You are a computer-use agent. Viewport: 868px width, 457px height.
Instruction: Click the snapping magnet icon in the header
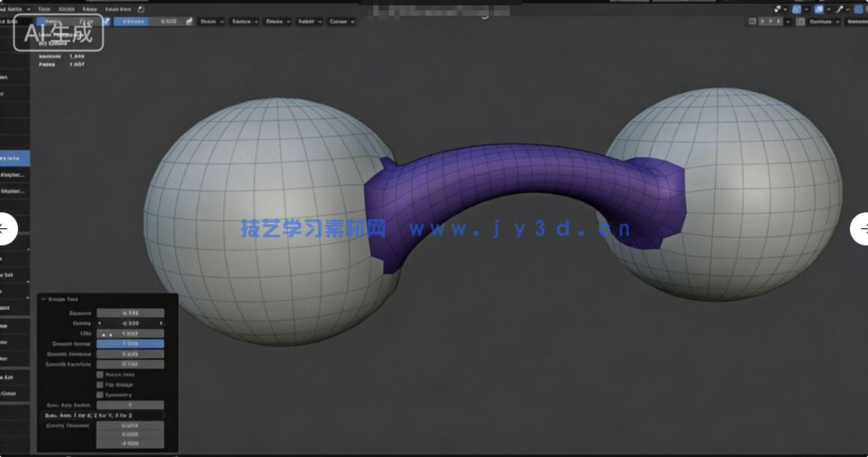click(777, 10)
